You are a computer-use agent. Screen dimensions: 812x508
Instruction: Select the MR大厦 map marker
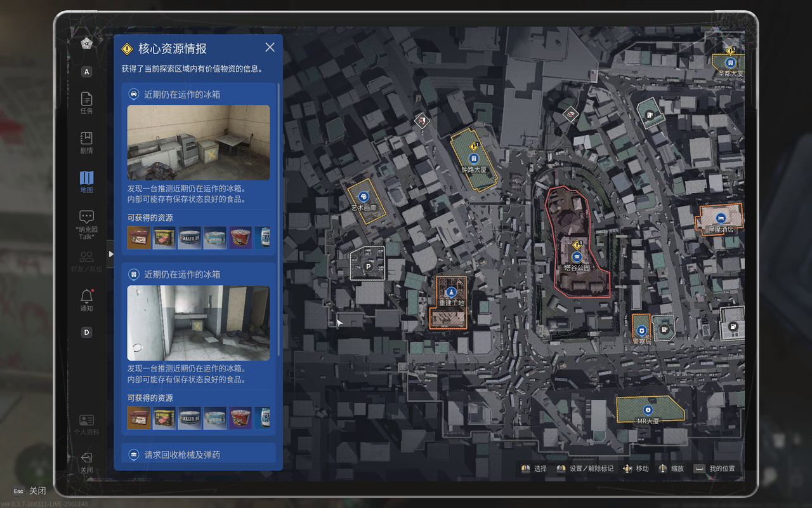[x=648, y=410]
